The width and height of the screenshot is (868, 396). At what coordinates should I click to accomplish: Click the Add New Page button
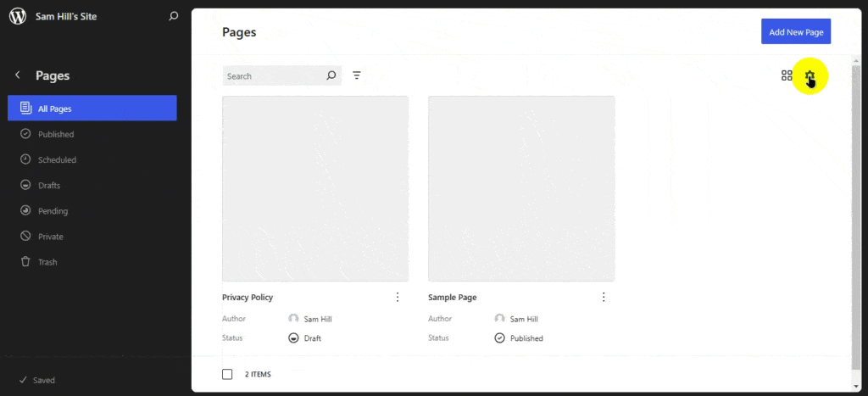796,32
